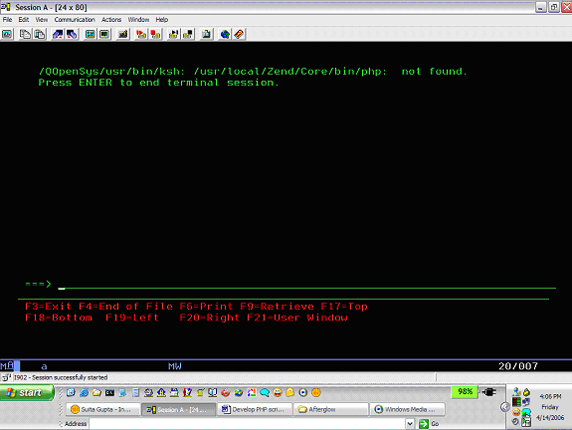Click the F18=Bottom function key label
Viewport: 572px width, 430px height.
click(x=58, y=318)
